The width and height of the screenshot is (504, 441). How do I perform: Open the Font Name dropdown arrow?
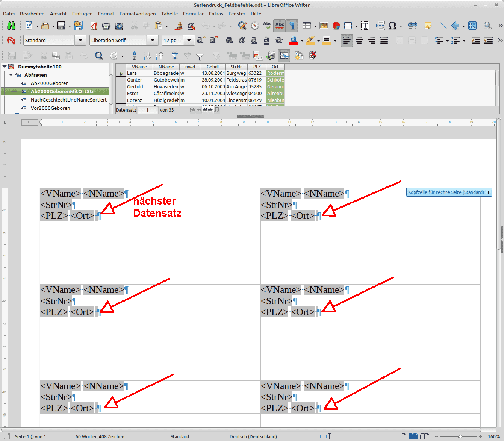tap(152, 40)
